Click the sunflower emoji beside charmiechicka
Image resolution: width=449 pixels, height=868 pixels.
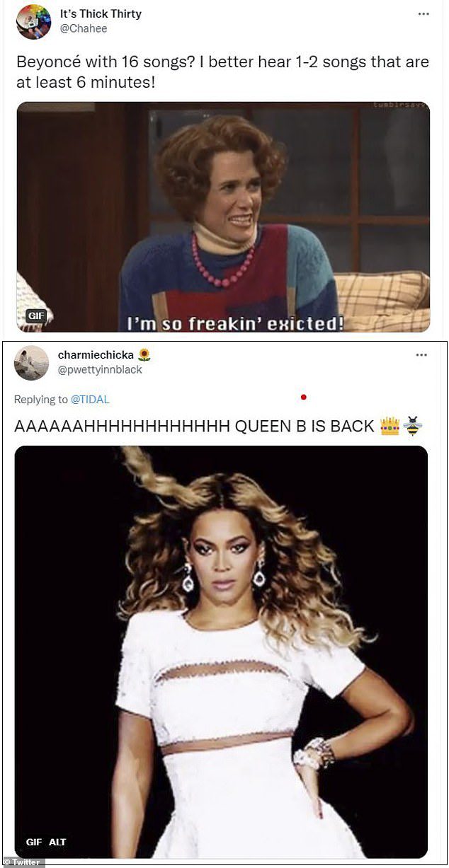144,354
